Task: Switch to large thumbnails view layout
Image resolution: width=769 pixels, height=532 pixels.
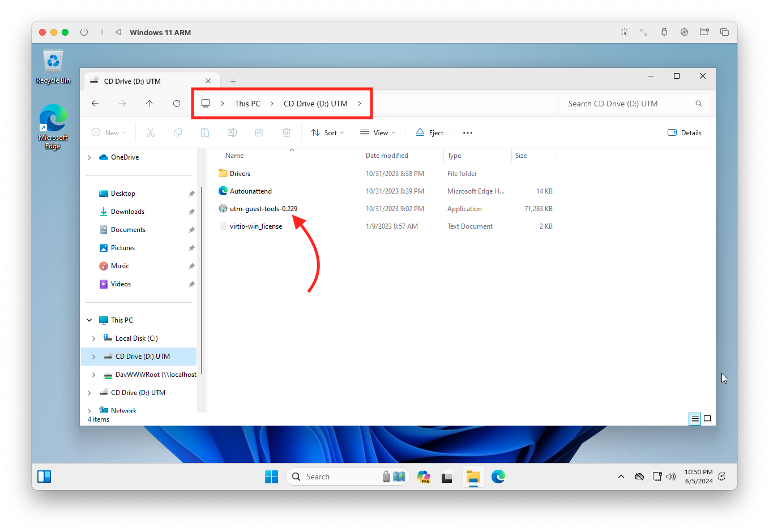Action: pos(707,419)
